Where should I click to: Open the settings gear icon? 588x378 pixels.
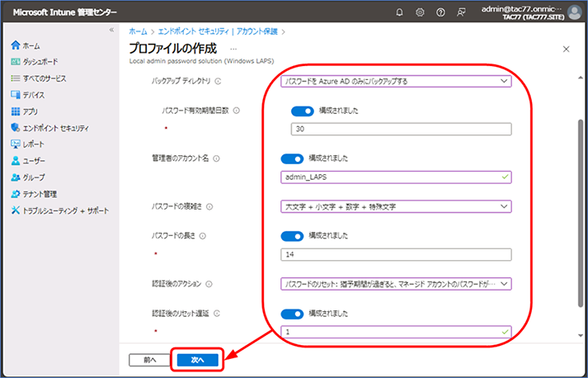point(420,12)
